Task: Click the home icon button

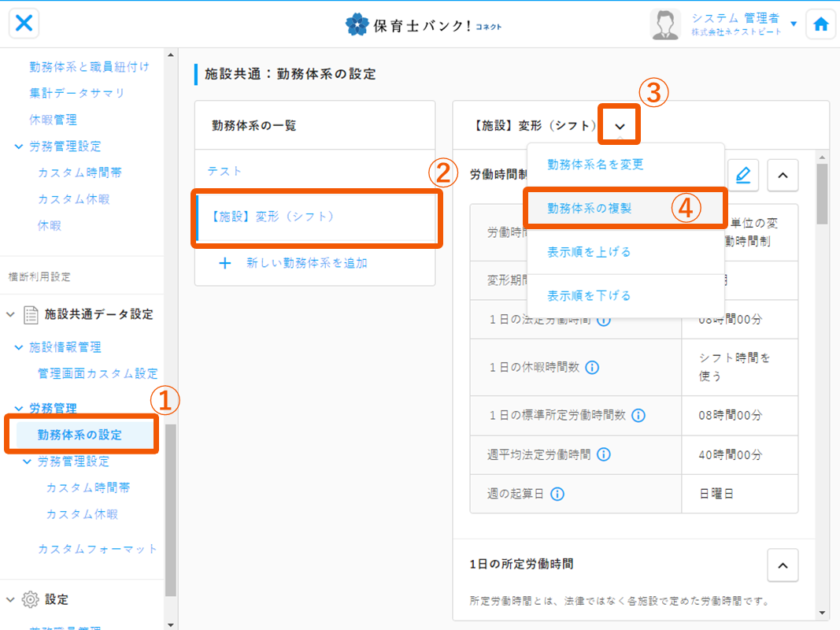Action: point(821,24)
